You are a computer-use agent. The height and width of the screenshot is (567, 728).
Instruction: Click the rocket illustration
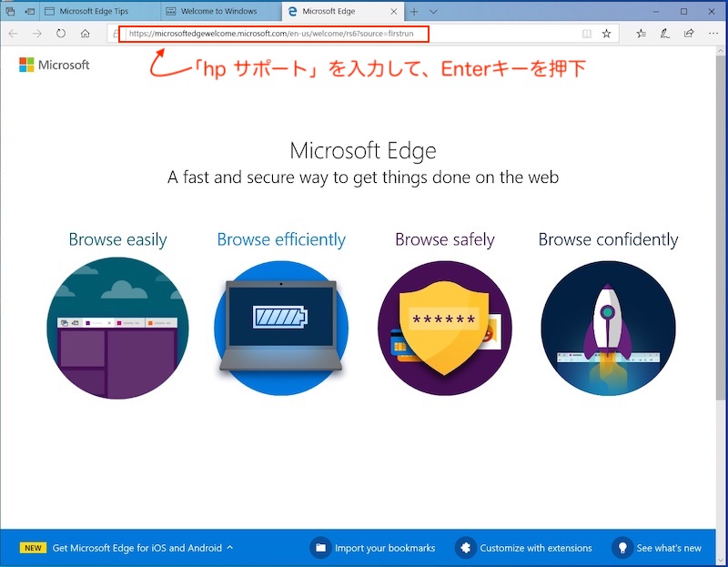pos(608,329)
